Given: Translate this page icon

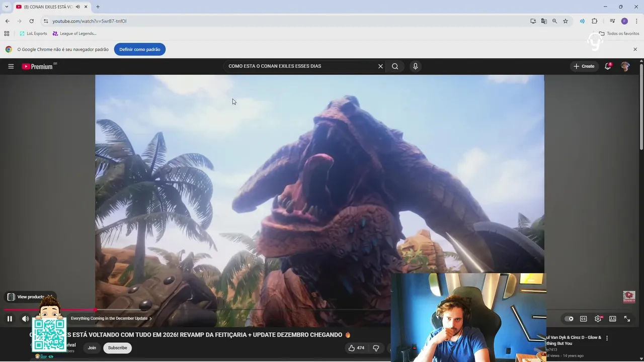Looking at the screenshot, I should point(544,21).
